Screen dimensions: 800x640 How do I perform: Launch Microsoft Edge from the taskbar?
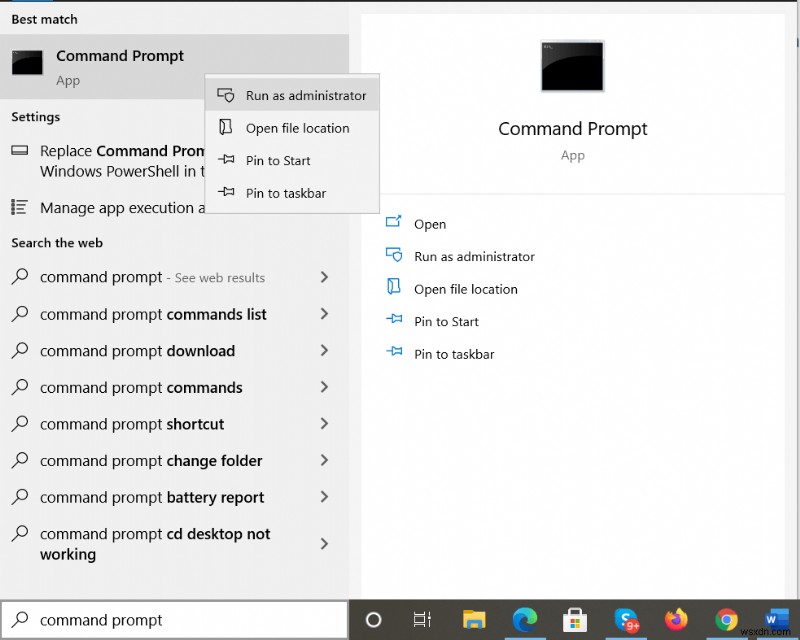(x=525, y=620)
